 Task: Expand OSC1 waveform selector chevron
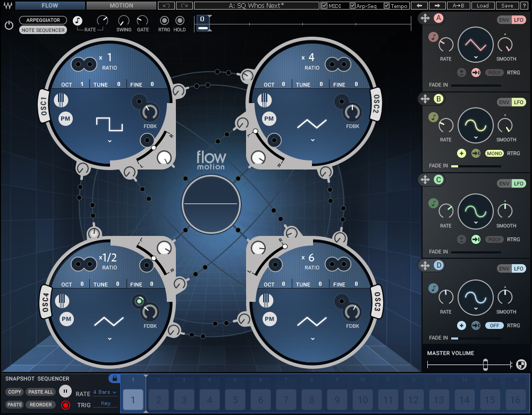point(109,141)
